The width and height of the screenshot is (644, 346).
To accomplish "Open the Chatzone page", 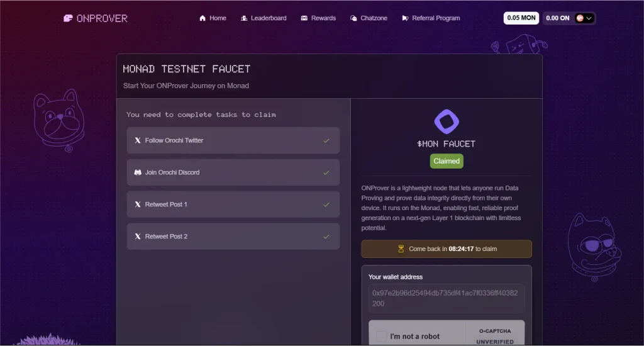I will point(369,18).
